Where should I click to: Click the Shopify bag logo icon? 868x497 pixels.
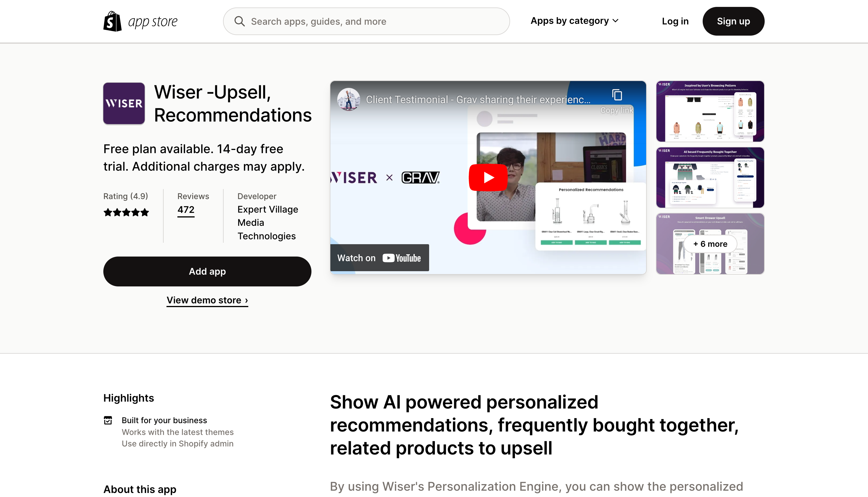coord(112,21)
